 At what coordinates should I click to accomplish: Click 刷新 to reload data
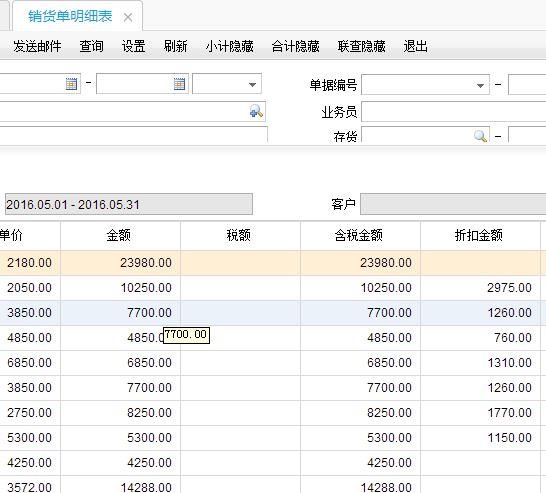pos(176,46)
